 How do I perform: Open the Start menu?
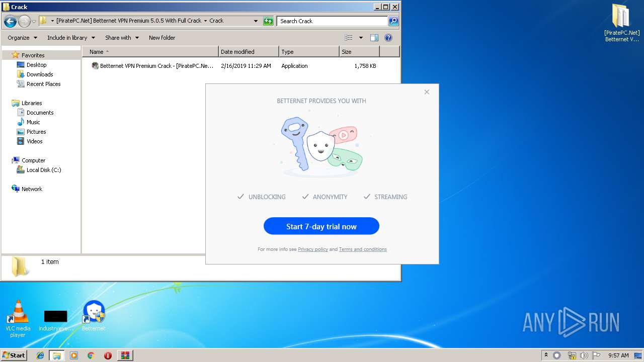pos(14,355)
